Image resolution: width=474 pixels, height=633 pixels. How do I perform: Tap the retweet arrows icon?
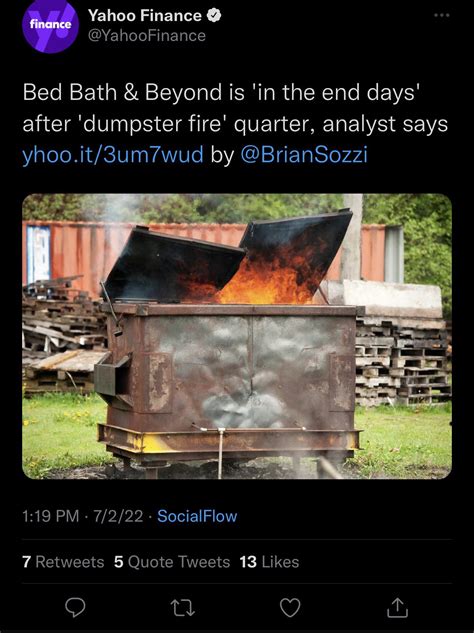tap(182, 608)
